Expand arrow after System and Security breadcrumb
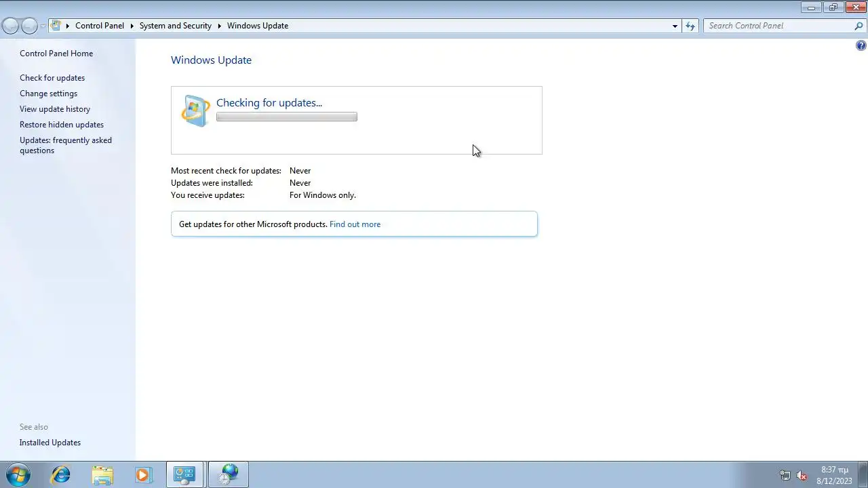 pyautogui.click(x=220, y=26)
